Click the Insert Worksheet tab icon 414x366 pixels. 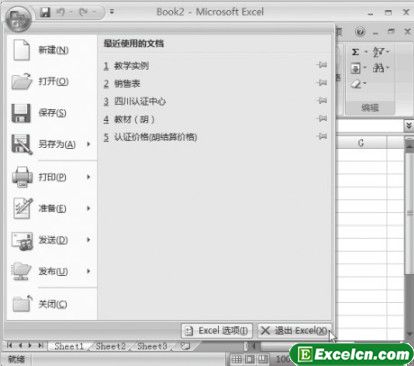tap(185, 346)
